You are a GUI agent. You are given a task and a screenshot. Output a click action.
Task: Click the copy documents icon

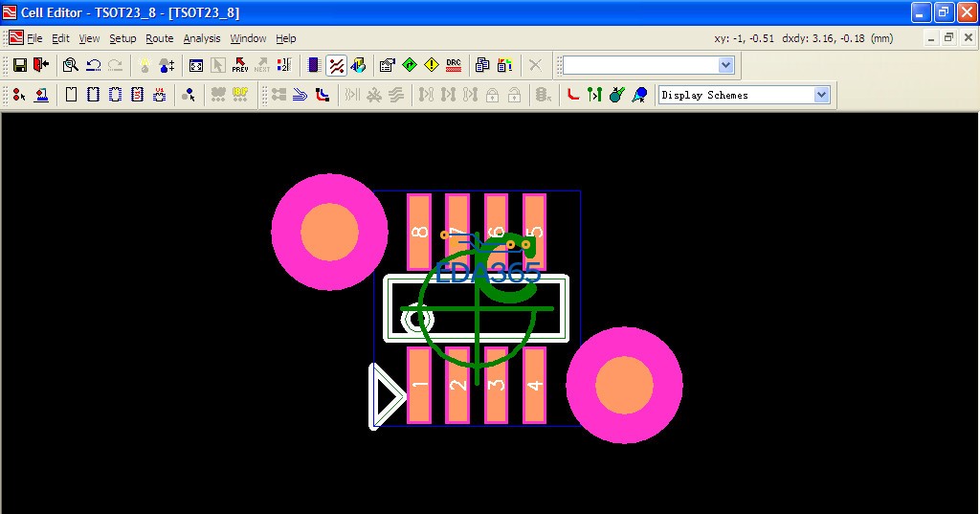[x=482, y=65]
